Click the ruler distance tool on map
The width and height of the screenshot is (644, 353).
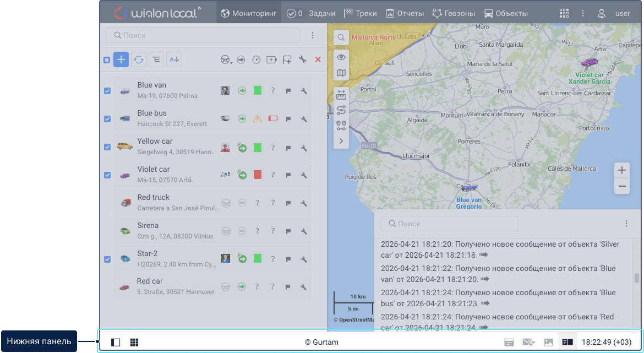point(341,95)
